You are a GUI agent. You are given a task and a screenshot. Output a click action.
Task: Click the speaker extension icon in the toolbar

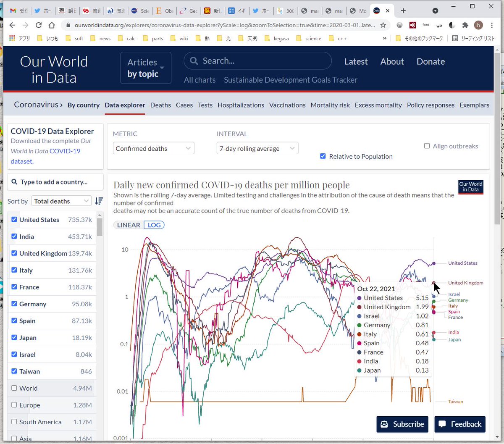tap(412, 25)
